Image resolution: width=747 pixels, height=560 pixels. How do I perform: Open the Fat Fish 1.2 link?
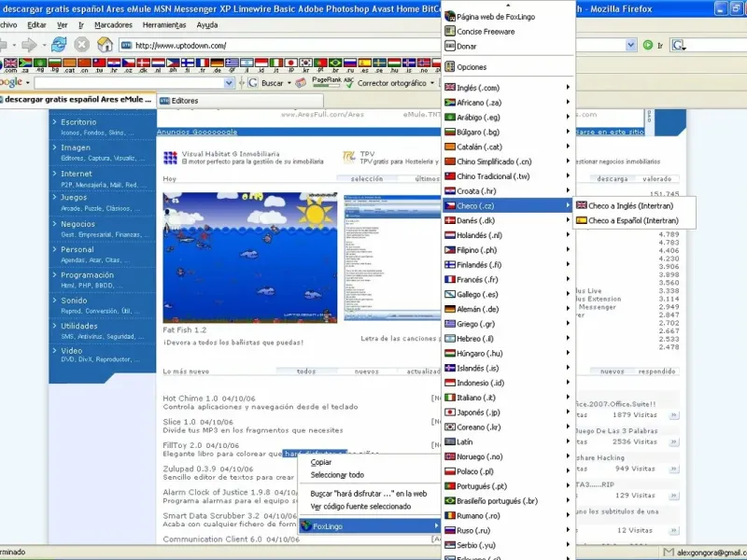tap(185, 329)
